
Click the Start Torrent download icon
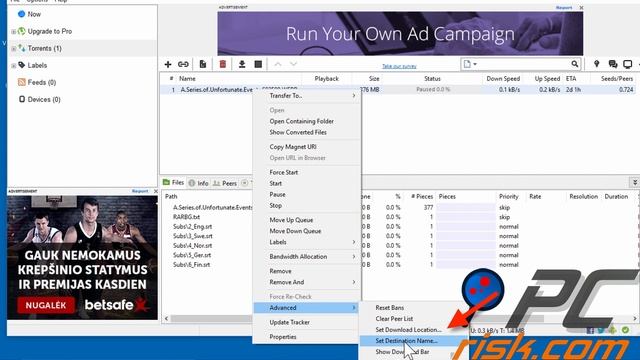tap(242, 64)
